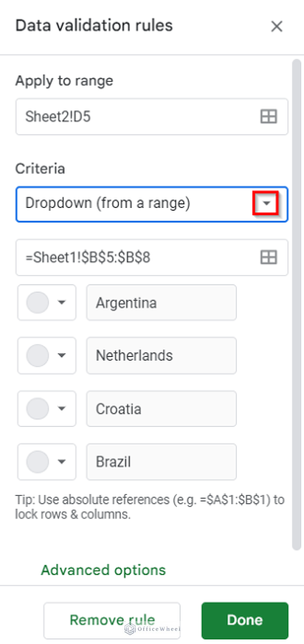The image size is (304, 644).
Task: Select the Argentina list item
Action: pyautogui.click(x=161, y=302)
